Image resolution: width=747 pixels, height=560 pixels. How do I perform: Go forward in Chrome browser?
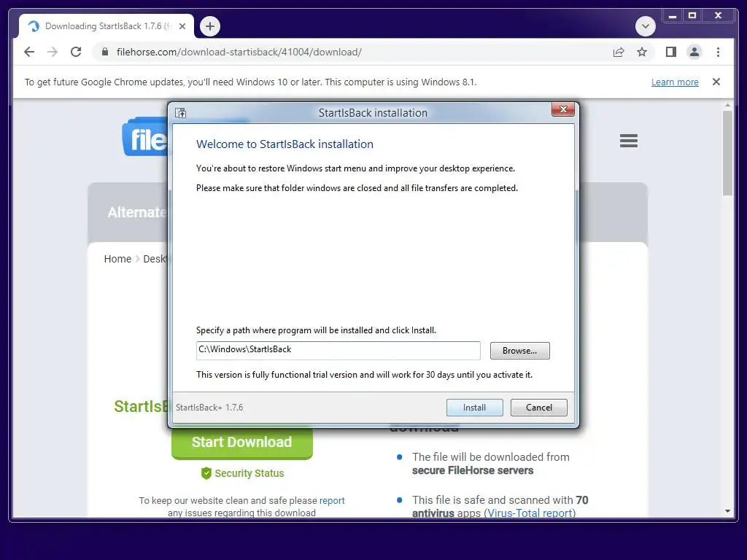[x=53, y=52]
